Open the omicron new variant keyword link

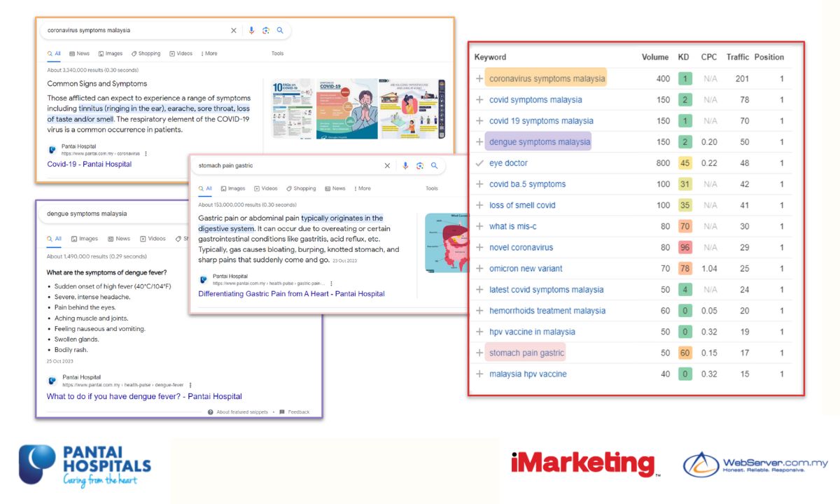526,269
